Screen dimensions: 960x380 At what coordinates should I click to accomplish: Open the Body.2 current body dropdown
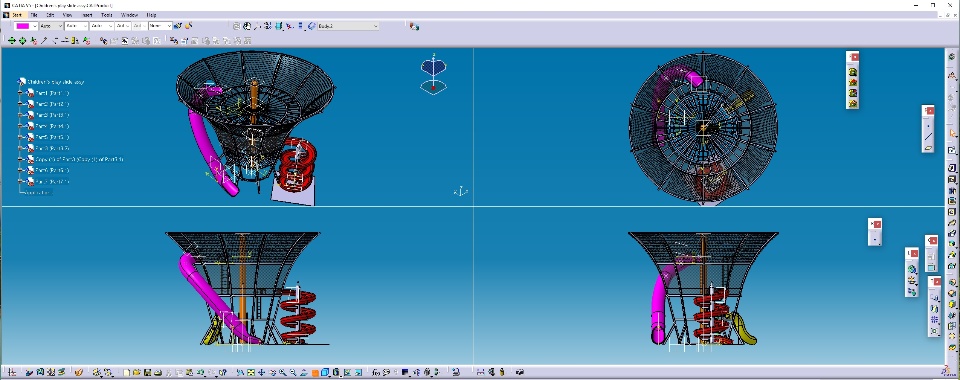(348, 26)
